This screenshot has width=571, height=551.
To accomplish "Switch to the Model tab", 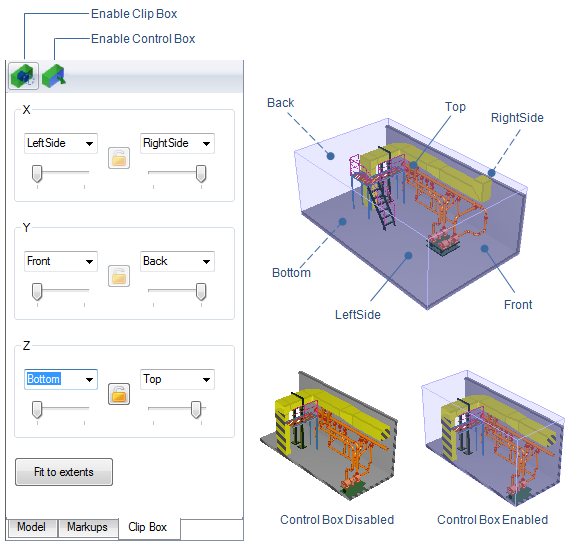I will click(x=32, y=527).
